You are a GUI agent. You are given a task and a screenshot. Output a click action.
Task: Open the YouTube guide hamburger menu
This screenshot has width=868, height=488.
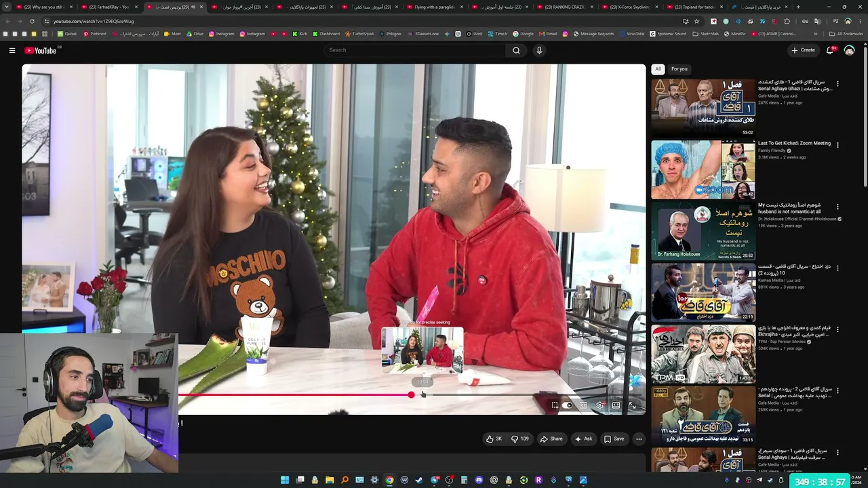click(x=12, y=50)
